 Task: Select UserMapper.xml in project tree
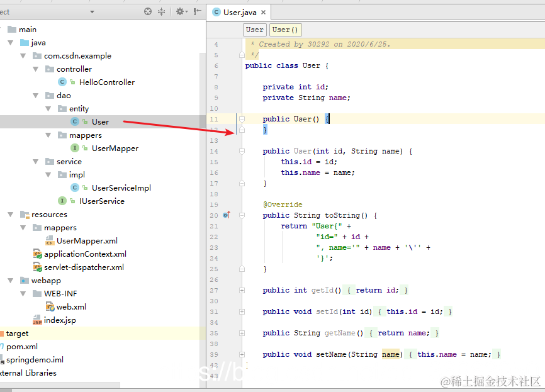click(x=87, y=241)
